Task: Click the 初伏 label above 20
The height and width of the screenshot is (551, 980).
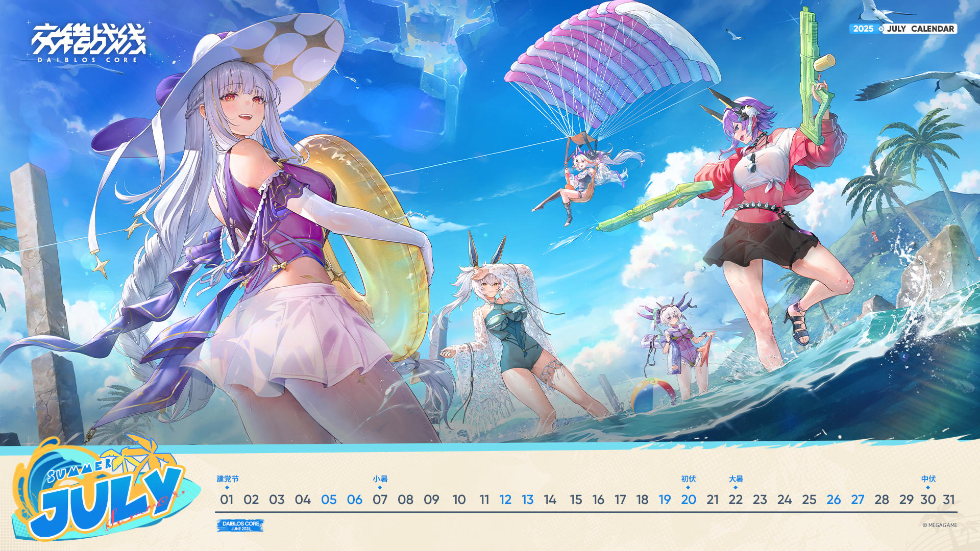Action: 689,479
